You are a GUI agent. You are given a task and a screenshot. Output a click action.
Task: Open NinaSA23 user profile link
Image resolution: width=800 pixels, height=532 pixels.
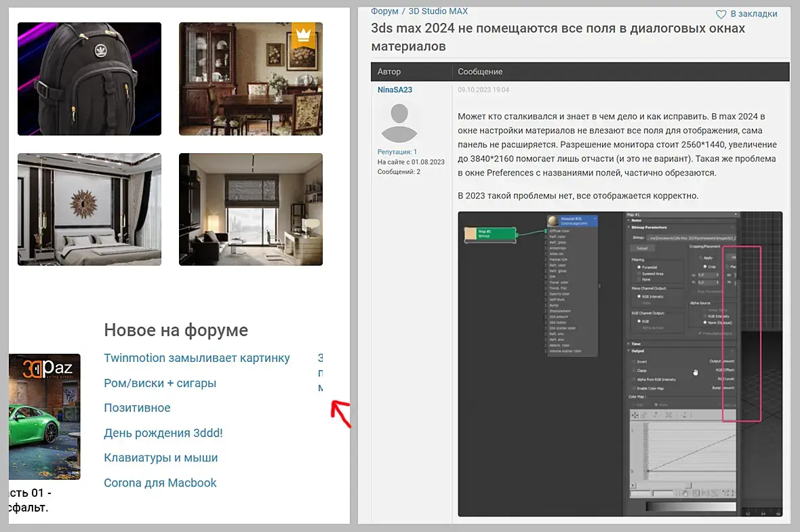tap(395, 89)
